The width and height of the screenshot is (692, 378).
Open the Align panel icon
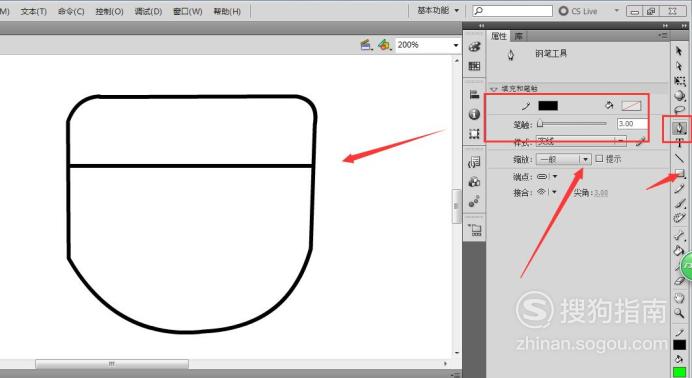pyautogui.click(x=474, y=94)
